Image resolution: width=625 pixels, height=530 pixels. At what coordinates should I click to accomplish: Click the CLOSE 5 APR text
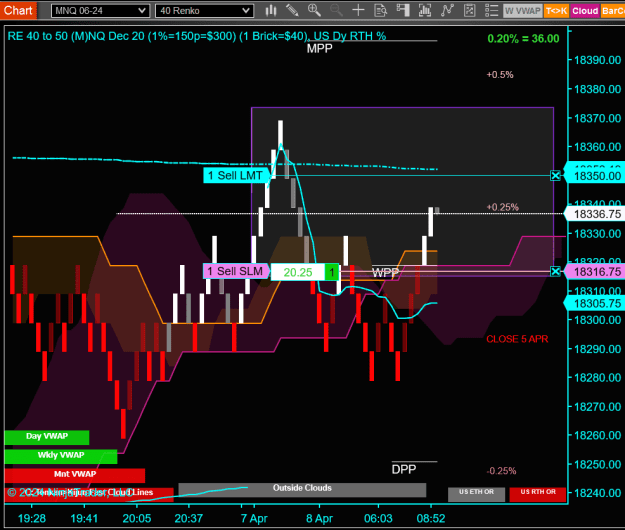(x=517, y=339)
